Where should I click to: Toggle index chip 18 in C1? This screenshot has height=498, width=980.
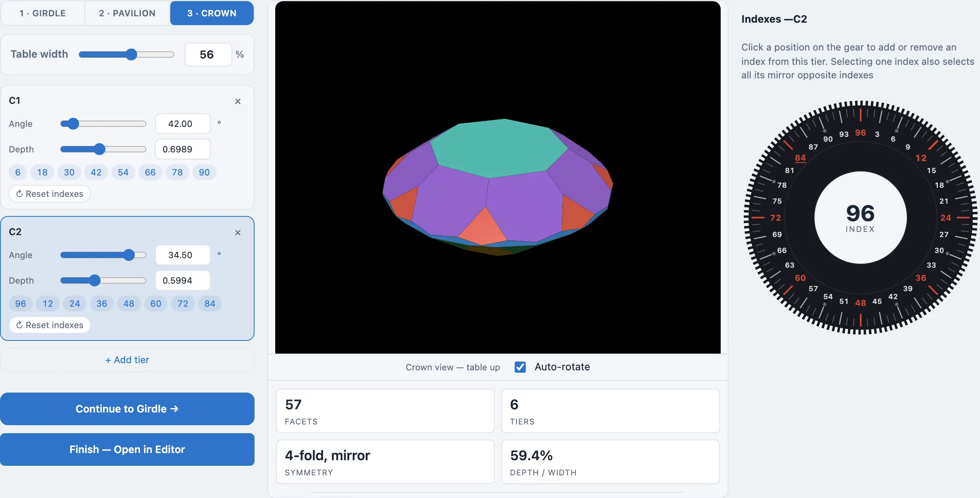42,172
